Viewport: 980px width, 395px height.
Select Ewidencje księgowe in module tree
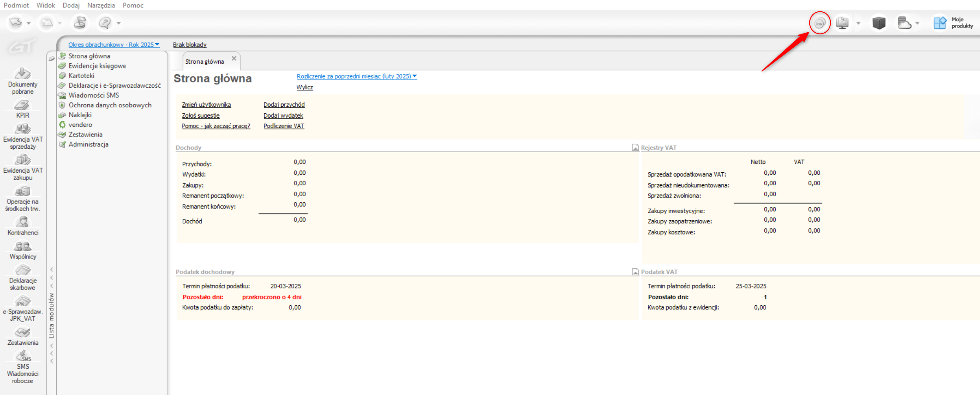(97, 66)
